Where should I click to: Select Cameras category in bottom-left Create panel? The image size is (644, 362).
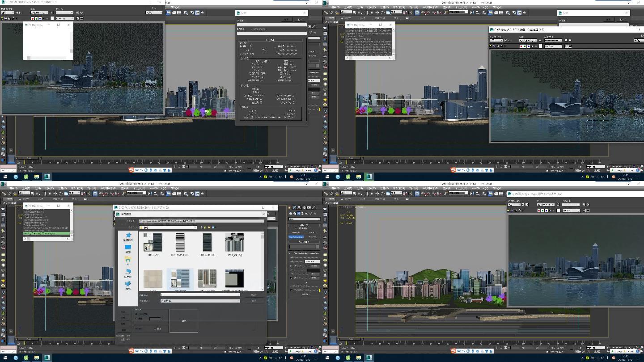click(302, 214)
